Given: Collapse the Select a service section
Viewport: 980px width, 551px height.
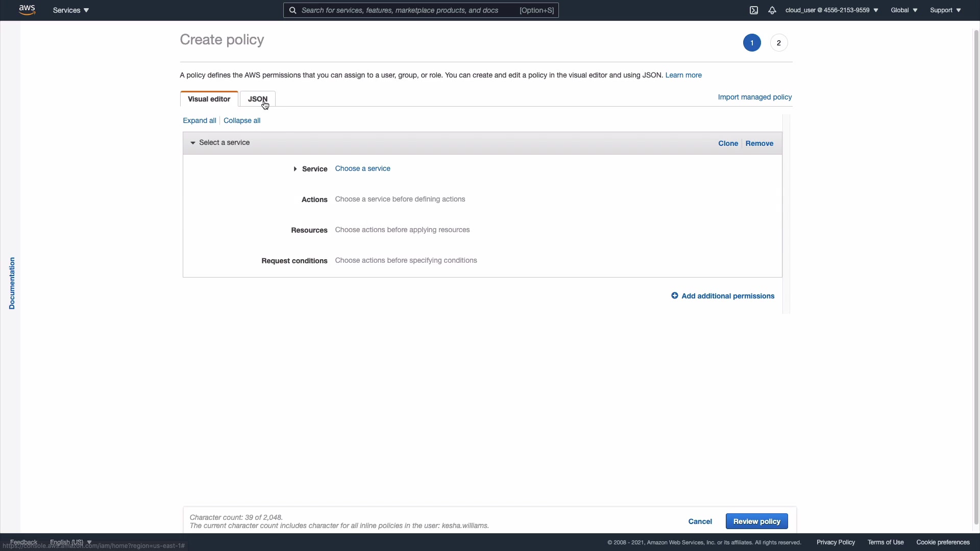Looking at the screenshot, I should 193,143.
